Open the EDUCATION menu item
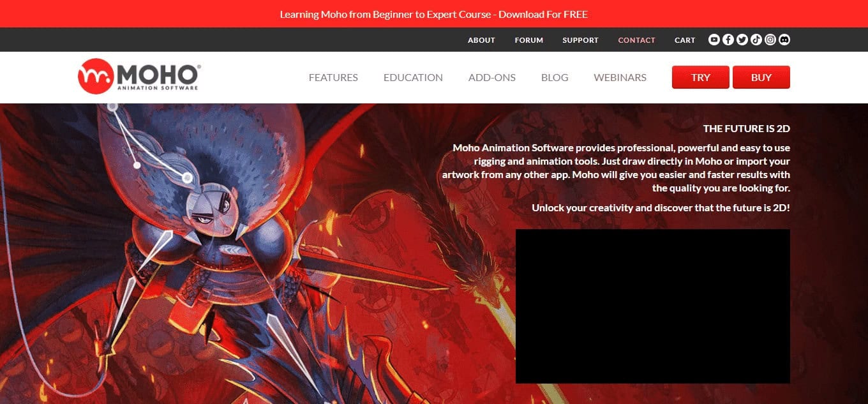The width and height of the screenshot is (868, 404). coord(413,77)
